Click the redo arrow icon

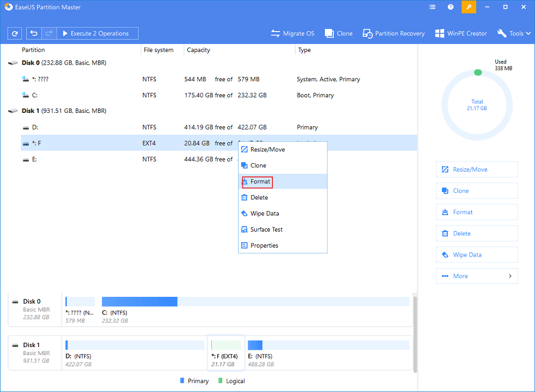click(x=48, y=34)
